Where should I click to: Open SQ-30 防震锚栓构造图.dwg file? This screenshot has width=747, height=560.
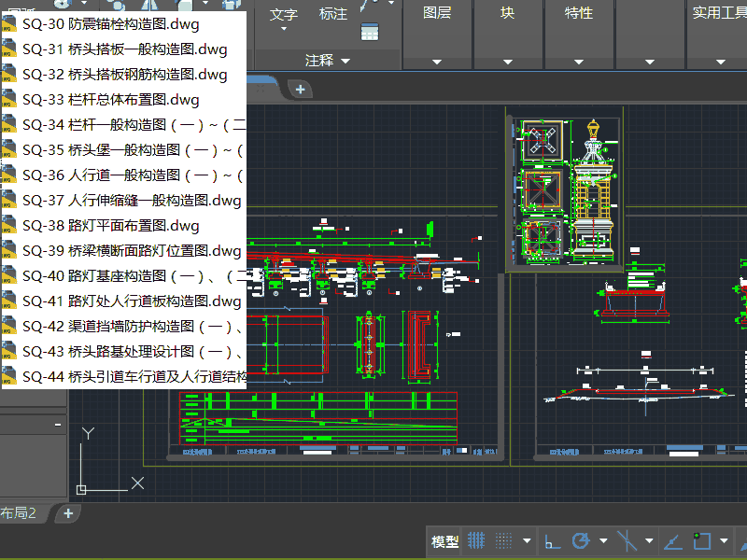coord(110,24)
